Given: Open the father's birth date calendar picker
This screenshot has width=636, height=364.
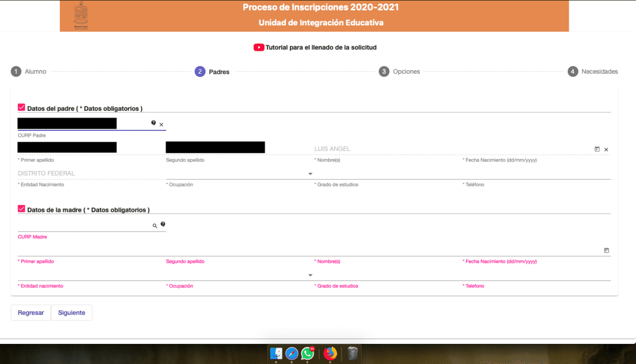Looking at the screenshot, I should click(597, 149).
